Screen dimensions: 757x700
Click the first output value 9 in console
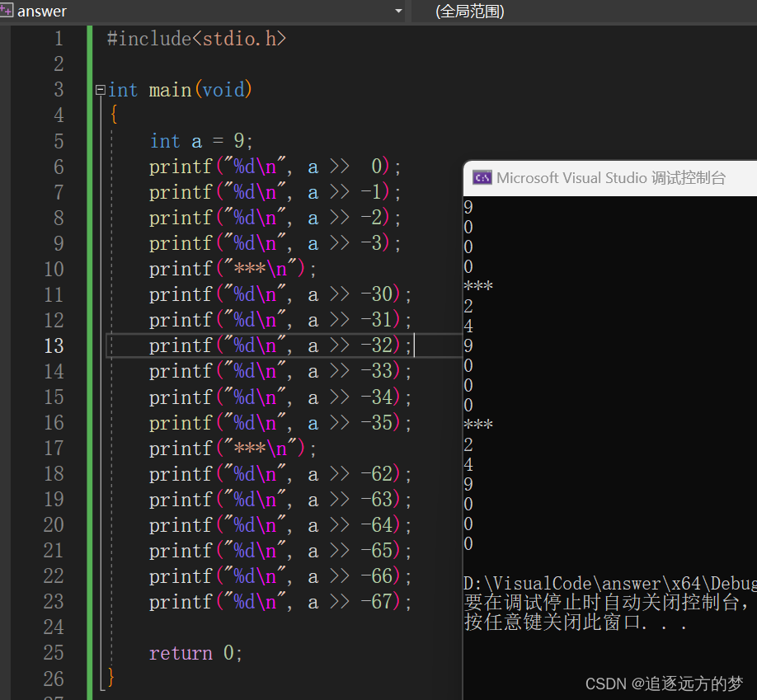pyautogui.click(x=468, y=208)
